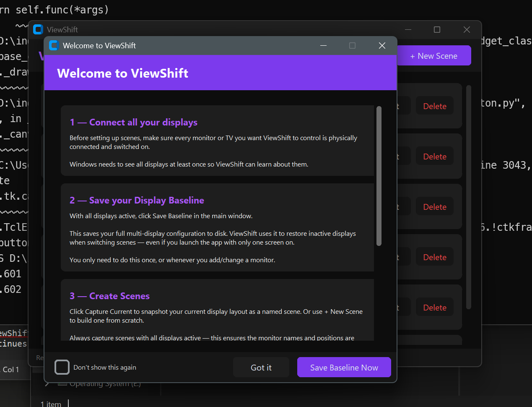The width and height of the screenshot is (532, 407).
Task: Click the disabled maximize icon of Welcome dialog
Action: [352, 45]
